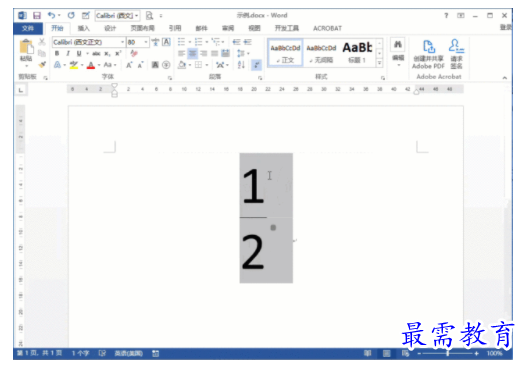Click the character border icon

[166, 42]
